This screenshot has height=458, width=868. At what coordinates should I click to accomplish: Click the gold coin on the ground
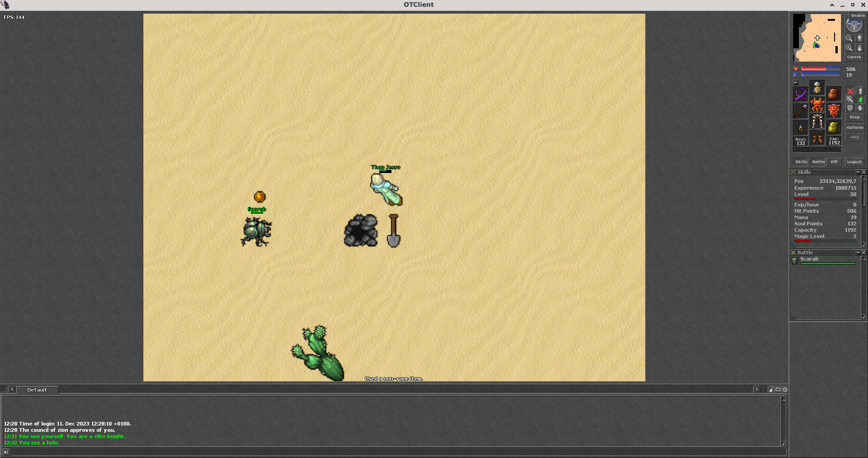[x=259, y=196]
